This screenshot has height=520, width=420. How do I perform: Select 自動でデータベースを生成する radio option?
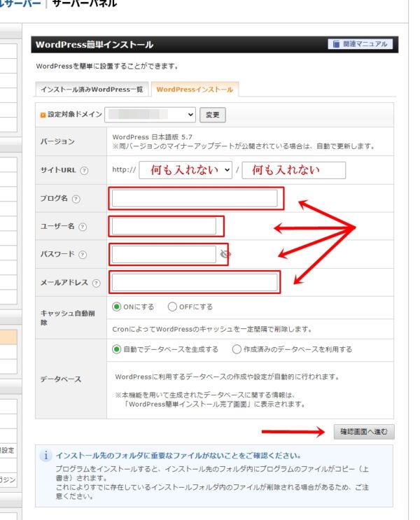(116, 349)
